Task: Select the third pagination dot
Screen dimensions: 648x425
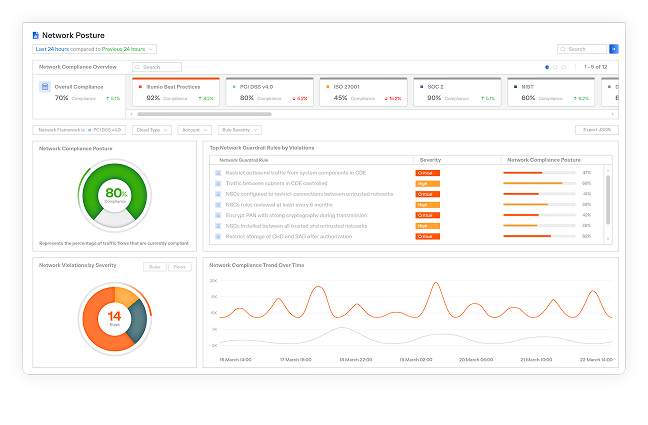Action: coord(563,67)
